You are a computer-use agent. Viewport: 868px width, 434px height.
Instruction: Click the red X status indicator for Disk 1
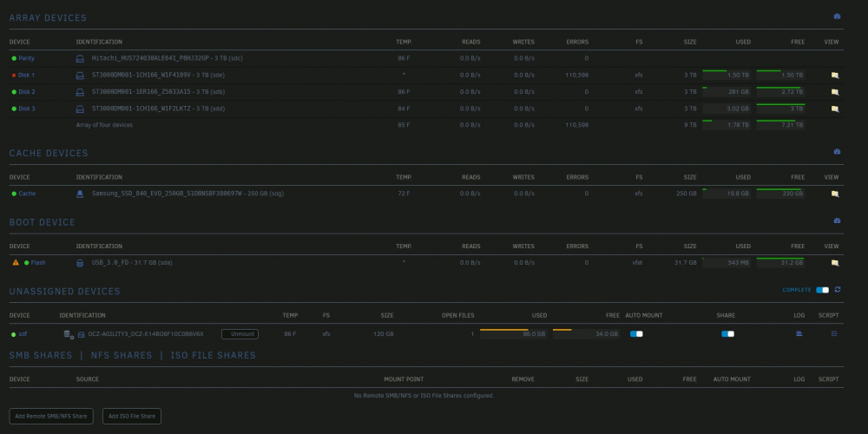click(14, 76)
